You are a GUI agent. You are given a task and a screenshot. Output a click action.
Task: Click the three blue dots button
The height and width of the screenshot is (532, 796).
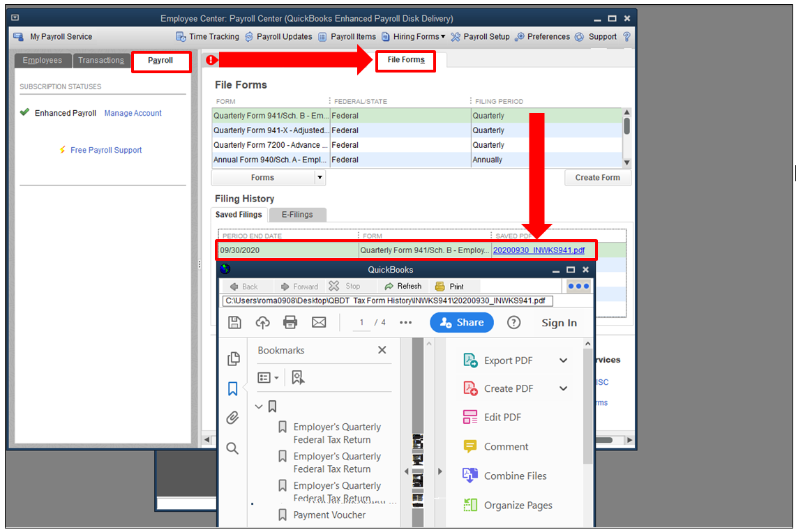579,286
